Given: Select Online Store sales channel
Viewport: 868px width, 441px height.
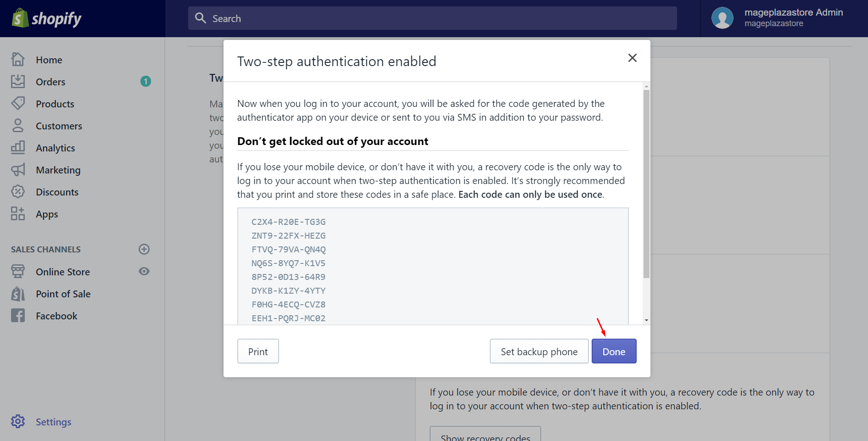Looking at the screenshot, I should click(63, 272).
